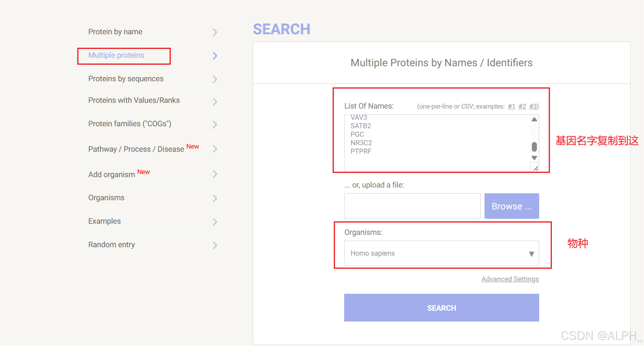Select Multiple proteins menu item

116,55
